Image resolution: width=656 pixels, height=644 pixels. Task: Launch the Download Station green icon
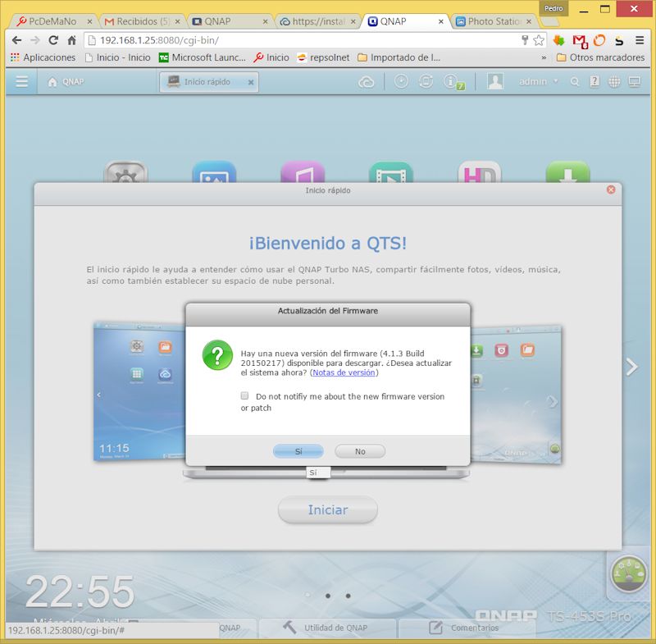pyautogui.click(x=567, y=172)
